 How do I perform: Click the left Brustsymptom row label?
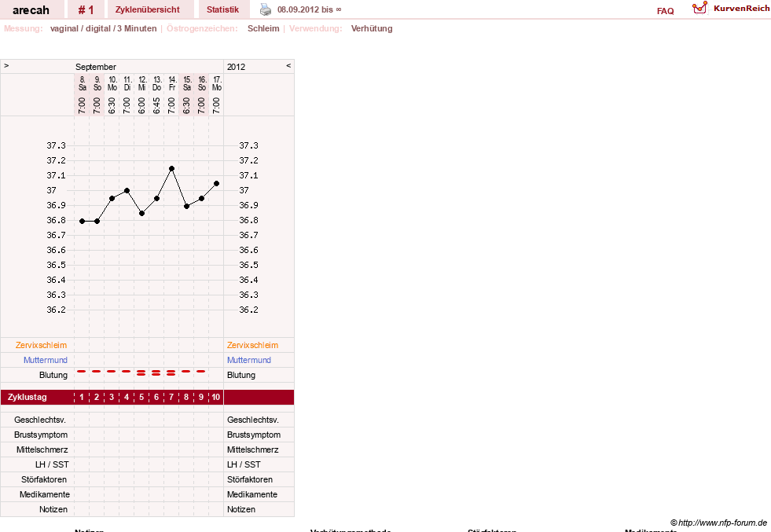pyautogui.click(x=41, y=435)
